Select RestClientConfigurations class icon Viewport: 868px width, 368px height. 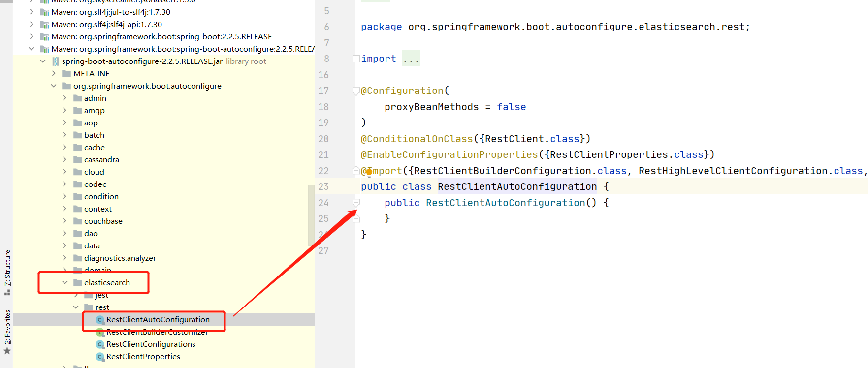point(100,344)
